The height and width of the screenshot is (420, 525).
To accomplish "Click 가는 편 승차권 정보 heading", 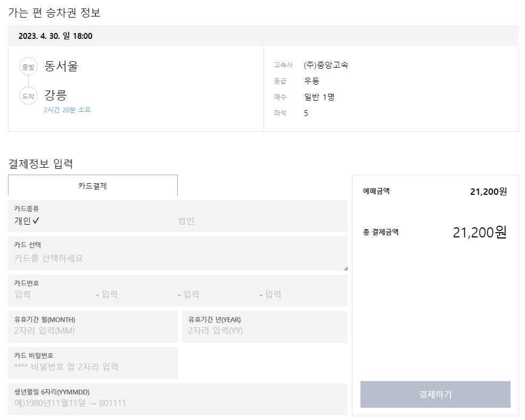I will click(54, 13).
